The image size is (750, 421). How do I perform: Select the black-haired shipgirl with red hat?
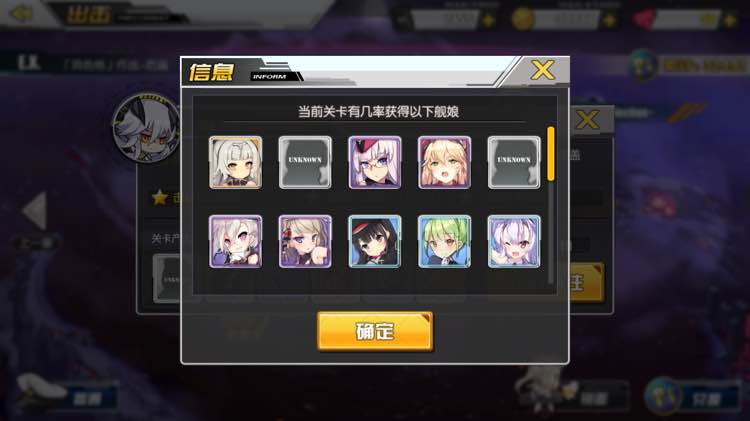click(375, 241)
